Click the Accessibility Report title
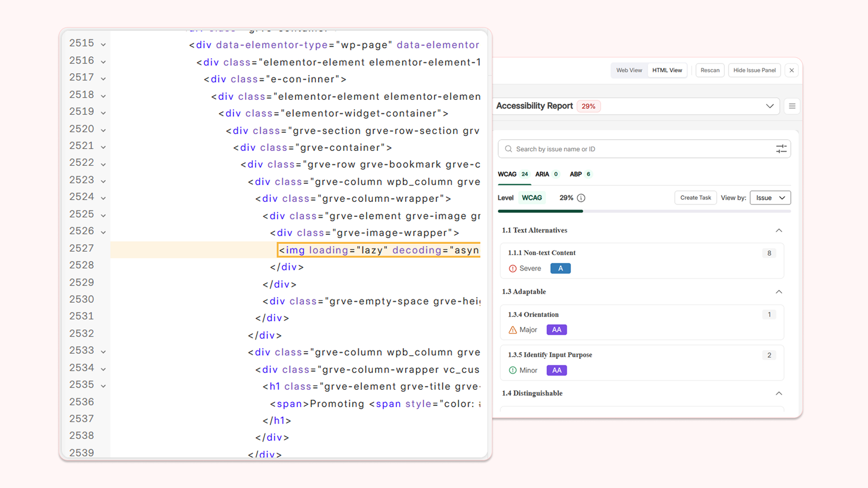This screenshot has width=868, height=488. tap(534, 106)
